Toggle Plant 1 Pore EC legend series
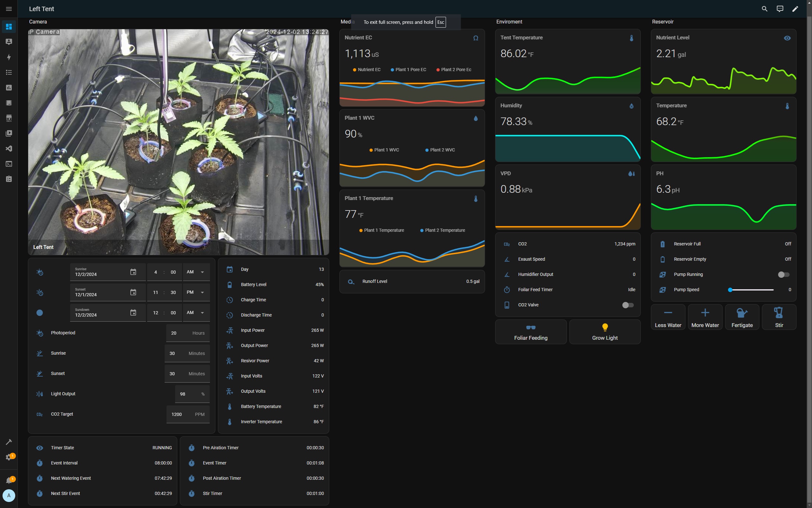 point(408,70)
